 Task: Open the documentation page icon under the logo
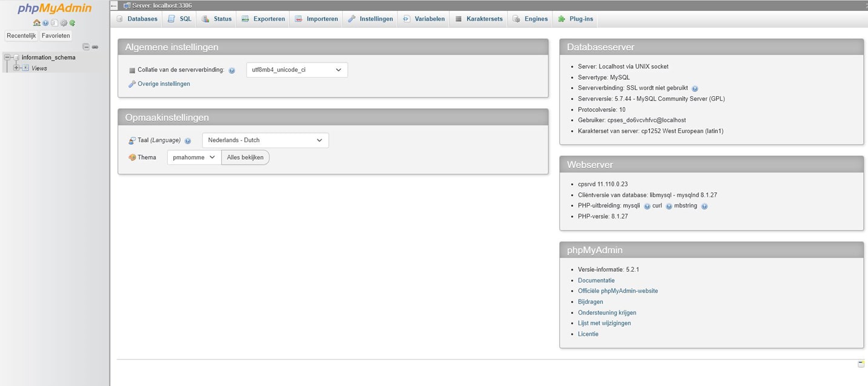pyautogui.click(x=55, y=23)
